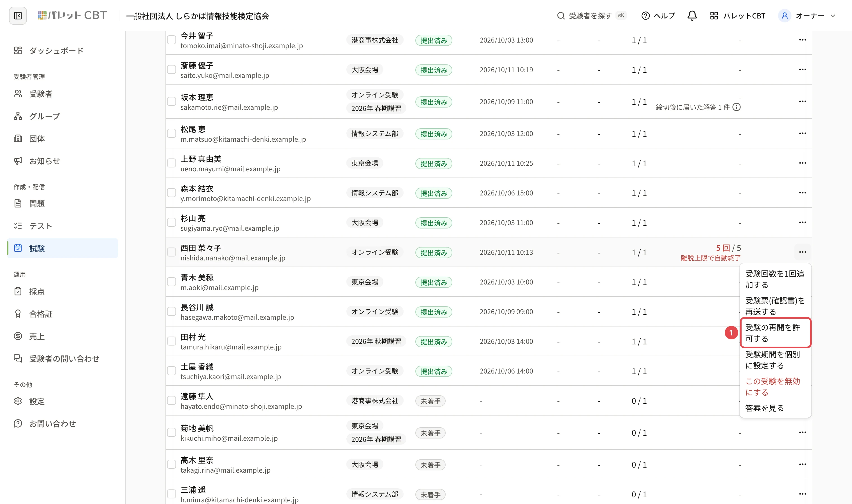
Task: Collapse the sidebar with the panel toggle icon
Action: [18, 16]
